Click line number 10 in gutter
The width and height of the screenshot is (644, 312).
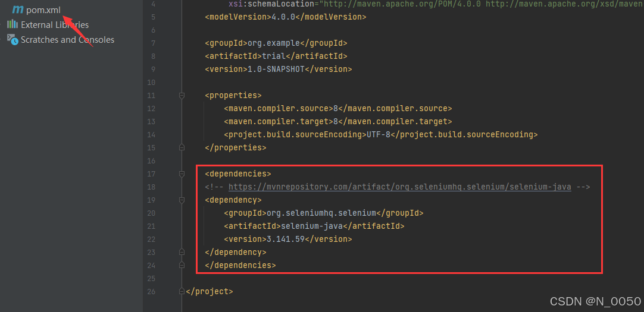[151, 83]
